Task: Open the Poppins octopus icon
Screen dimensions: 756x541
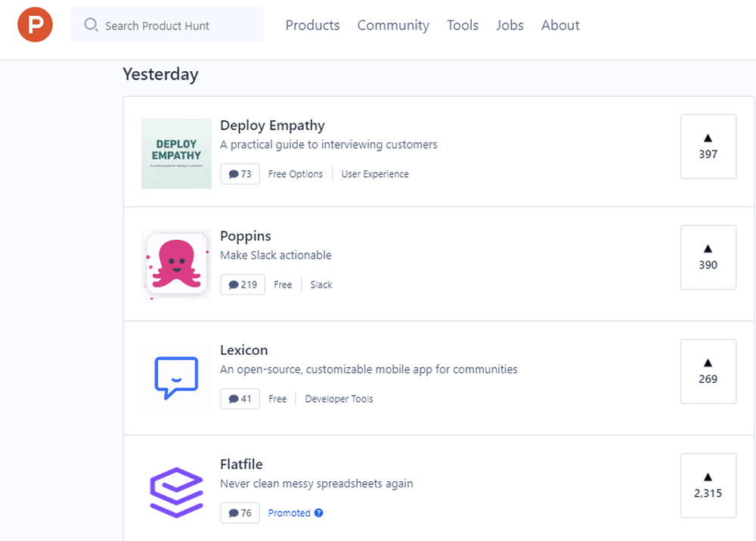Action: [x=176, y=265]
